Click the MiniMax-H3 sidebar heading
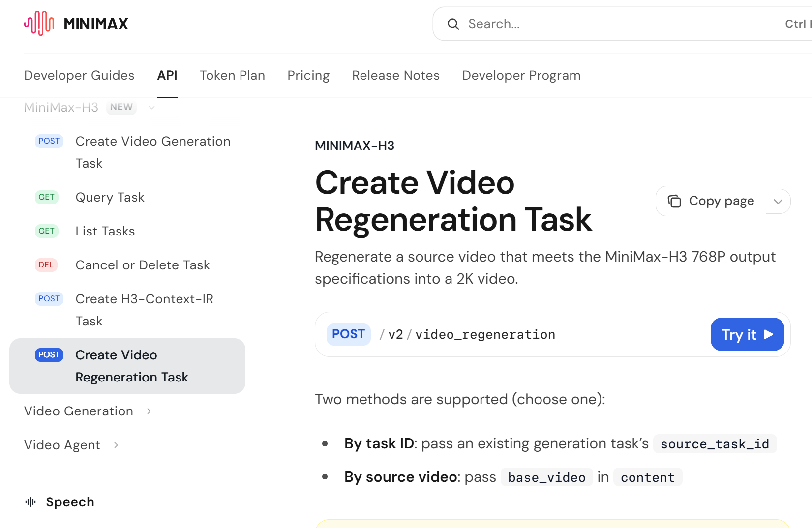The height and width of the screenshot is (528, 812). click(x=61, y=108)
